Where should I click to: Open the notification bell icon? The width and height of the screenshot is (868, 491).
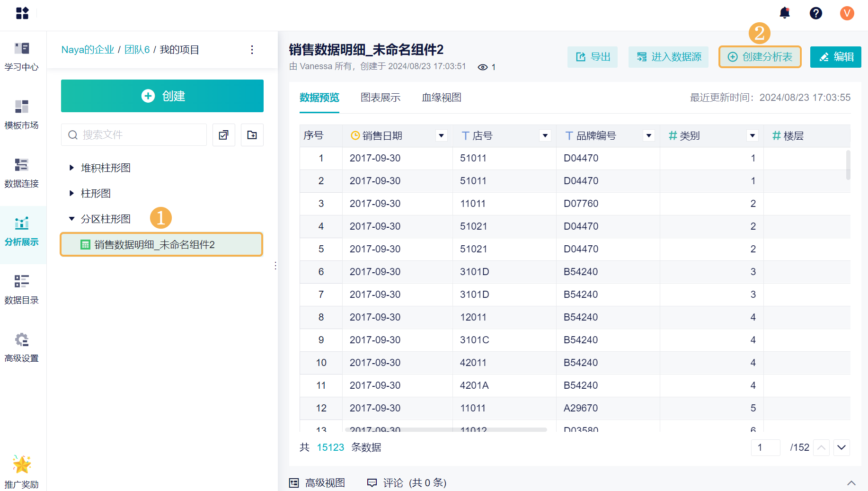point(784,13)
